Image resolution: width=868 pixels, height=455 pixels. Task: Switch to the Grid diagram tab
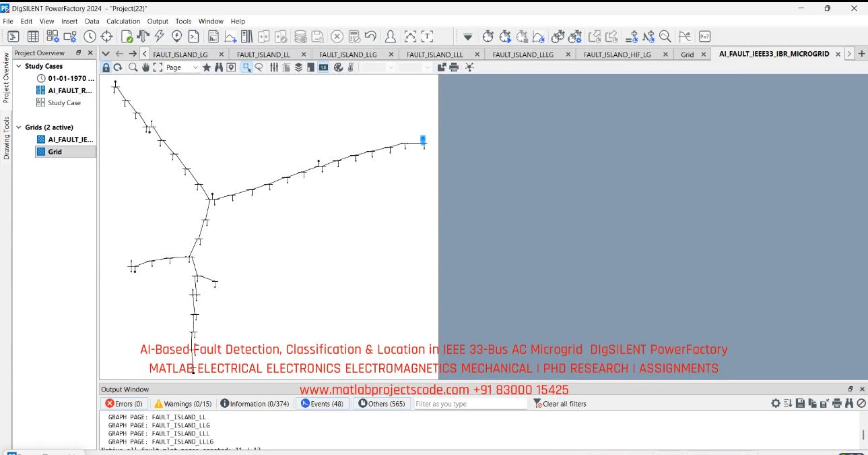point(687,55)
